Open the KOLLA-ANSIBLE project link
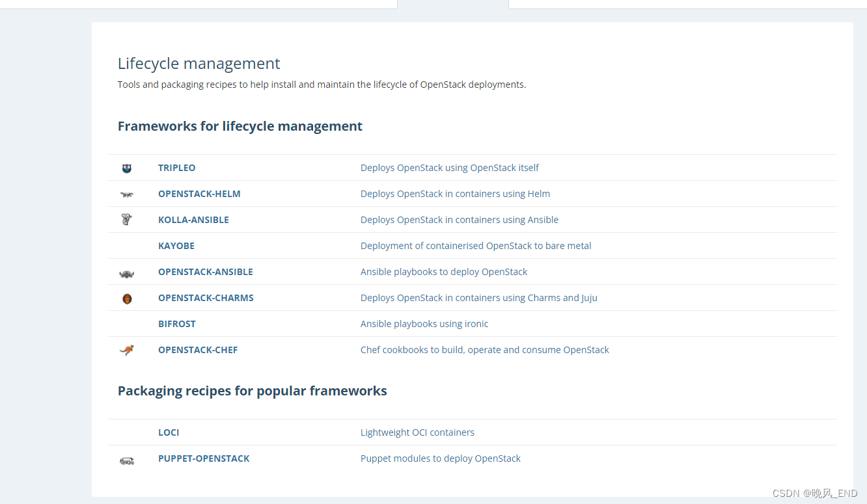This screenshot has width=867, height=504. [193, 220]
